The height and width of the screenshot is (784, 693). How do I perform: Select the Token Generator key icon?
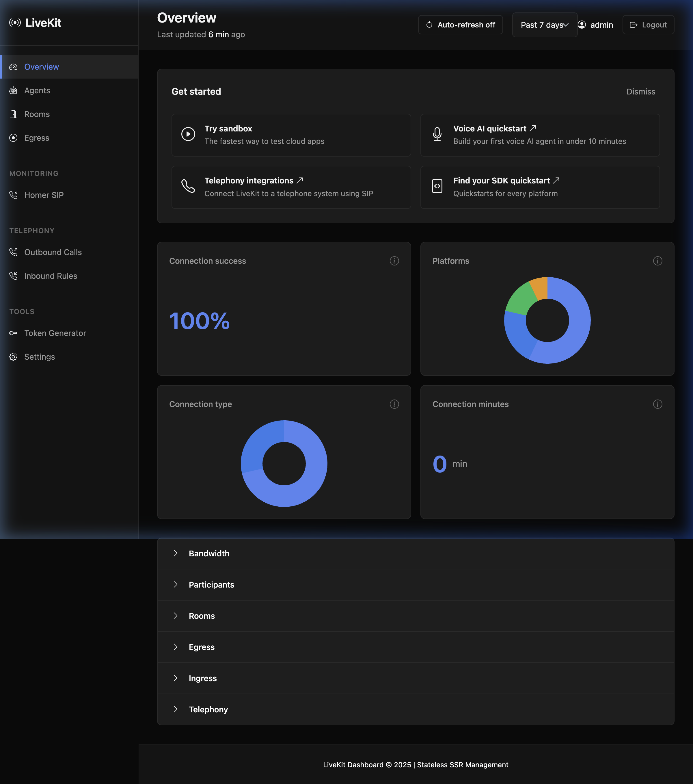[x=13, y=333]
